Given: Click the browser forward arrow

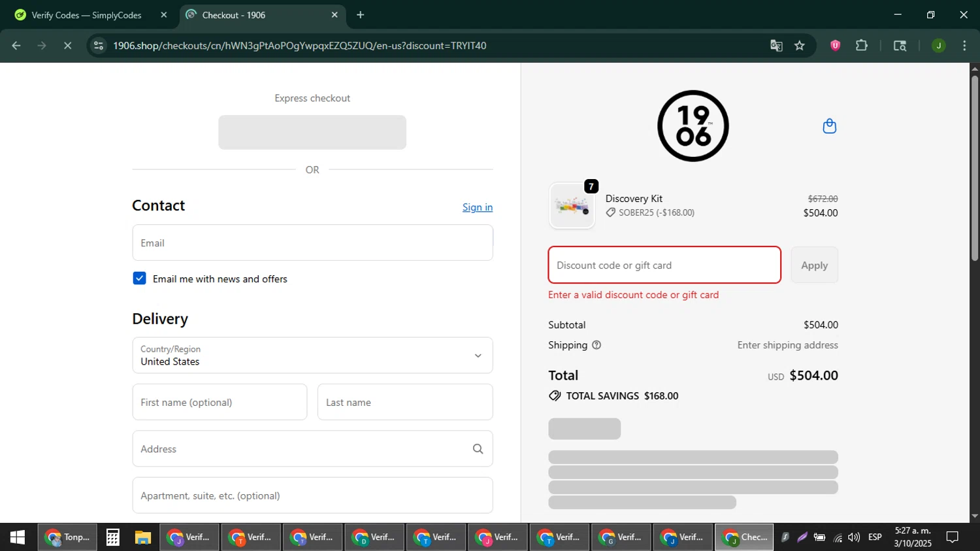Looking at the screenshot, I should [42, 46].
